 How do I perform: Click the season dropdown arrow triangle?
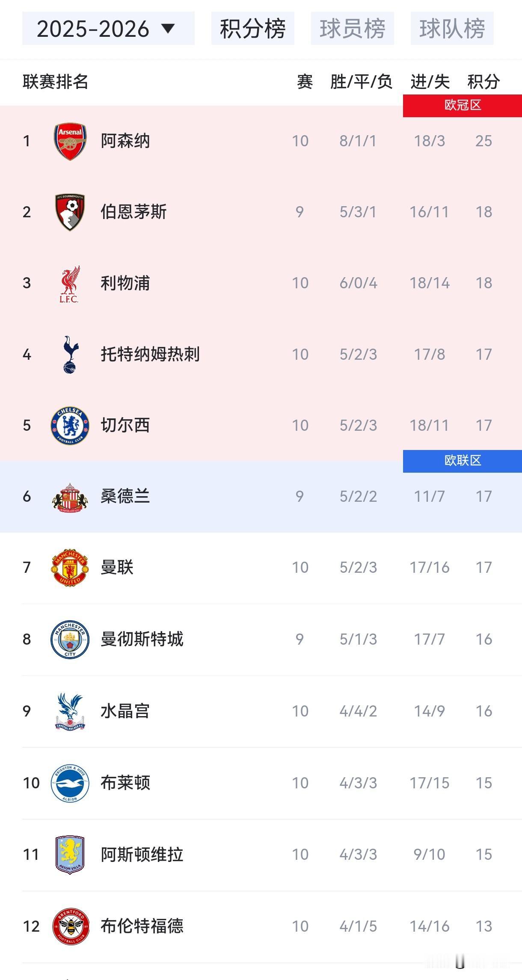(x=168, y=29)
